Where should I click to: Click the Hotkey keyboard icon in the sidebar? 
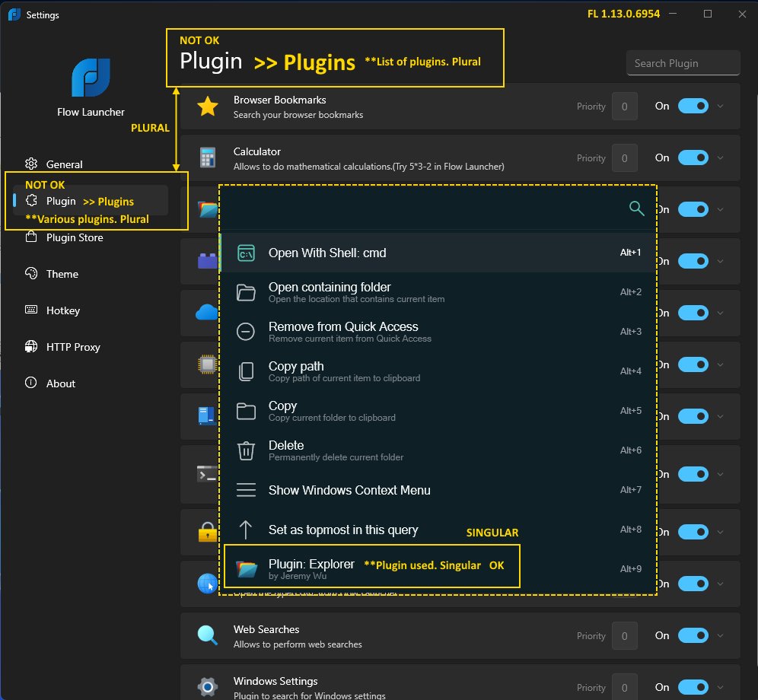pyautogui.click(x=31, y=310)
